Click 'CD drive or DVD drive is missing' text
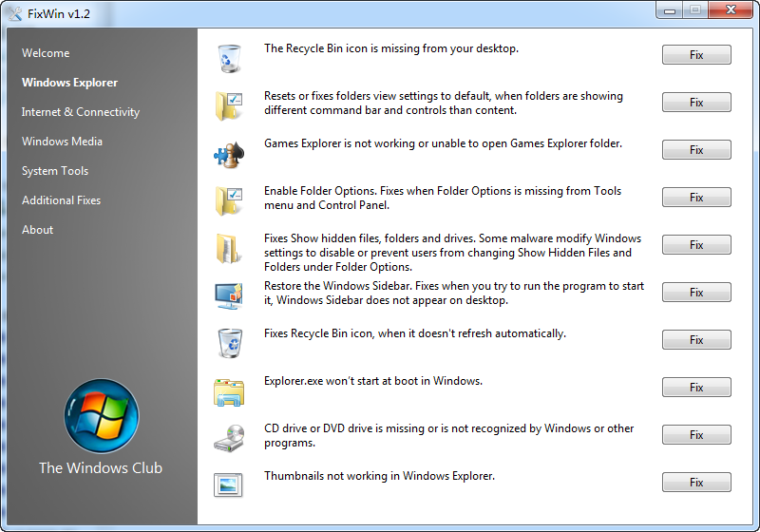This screenshot has width=760, height=532. pyautogui.click(x=448, y=436)
